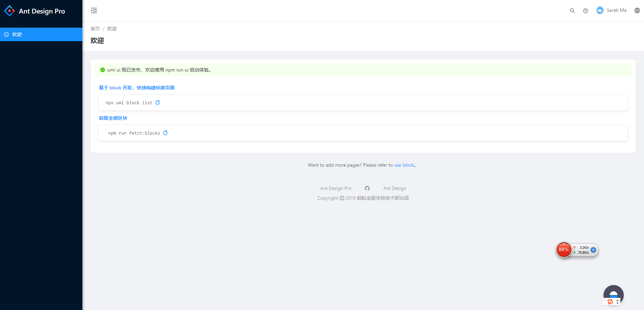Open the Serati Ma account menu
The height and width of the screenshot is (310, 644).
[x=611, y=10]
